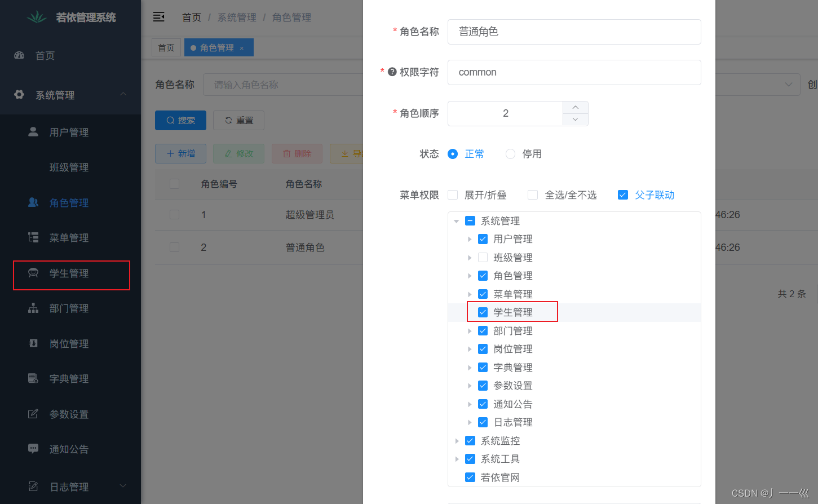Click the message icon for 通知公告
818x504 pixels.
[x=33, y=449]
